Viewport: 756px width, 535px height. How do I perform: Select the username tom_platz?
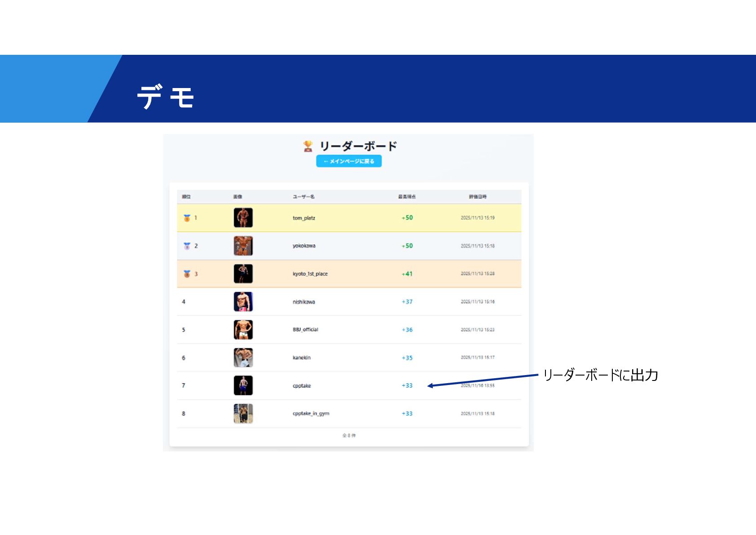click(304, 218)
